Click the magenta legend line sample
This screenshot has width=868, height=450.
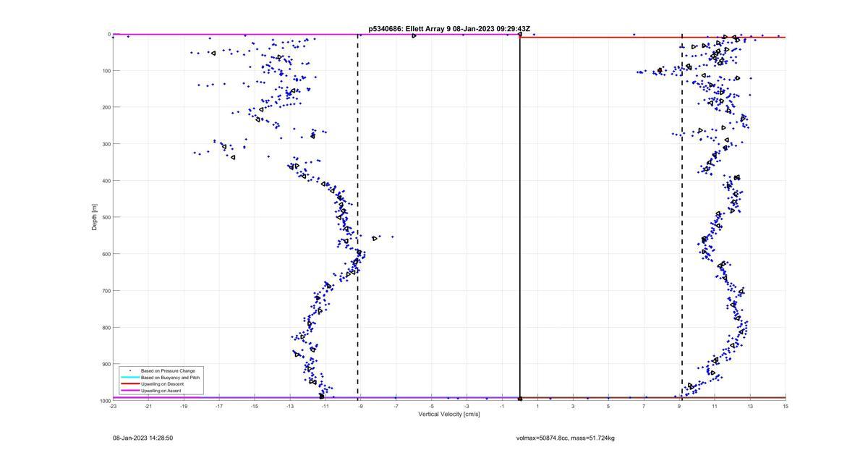[129, 391]
